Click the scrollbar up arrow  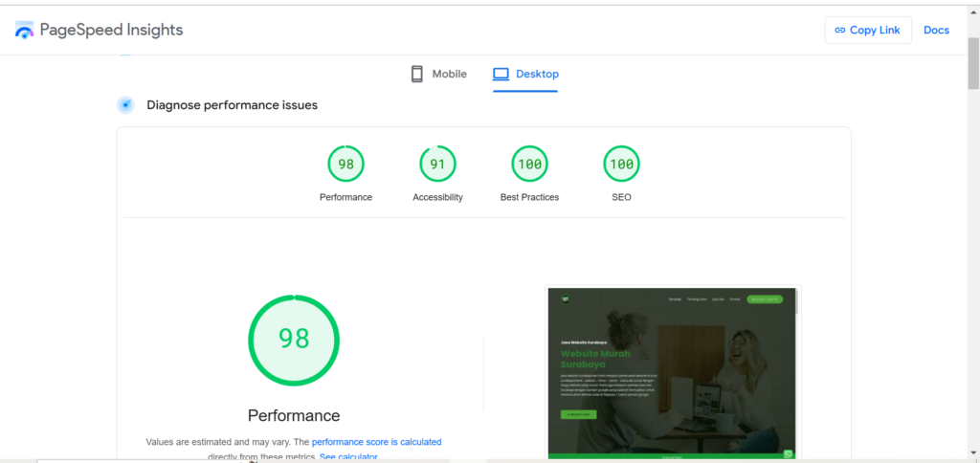click(x=973, y=14)
